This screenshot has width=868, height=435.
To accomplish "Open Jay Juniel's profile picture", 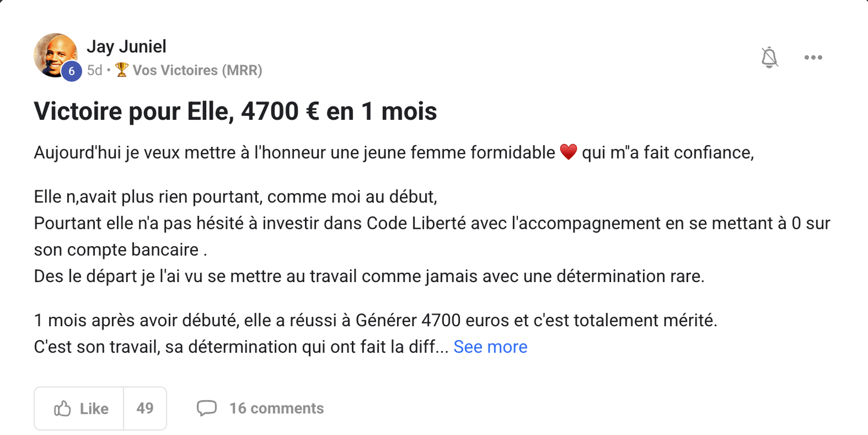I will click(x=54, y=53).
